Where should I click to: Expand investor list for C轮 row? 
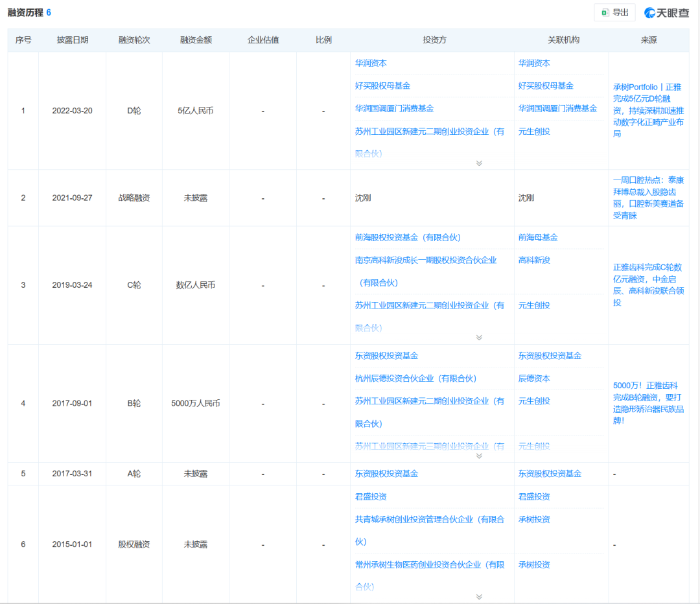click(479, 338)
